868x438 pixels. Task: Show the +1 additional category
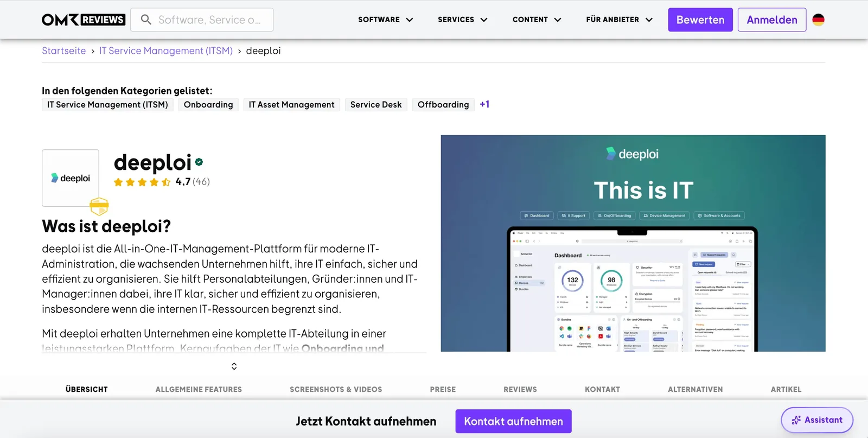[x=484, y=104]
